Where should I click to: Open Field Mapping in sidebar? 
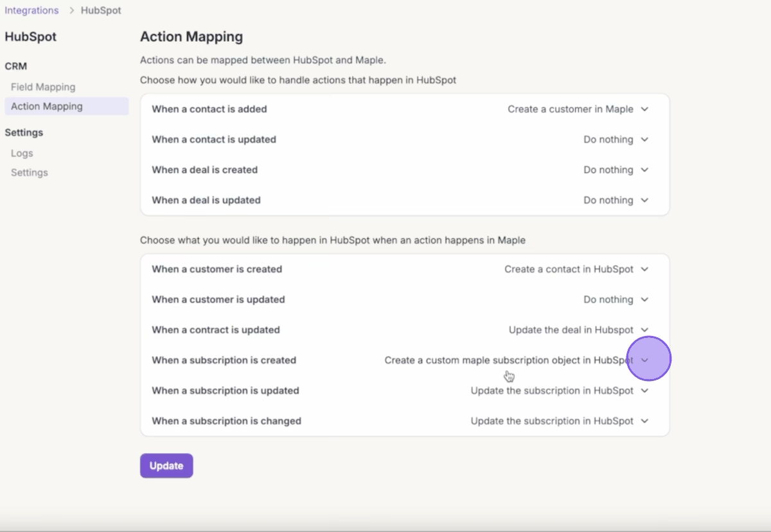(x=43, y=87)
